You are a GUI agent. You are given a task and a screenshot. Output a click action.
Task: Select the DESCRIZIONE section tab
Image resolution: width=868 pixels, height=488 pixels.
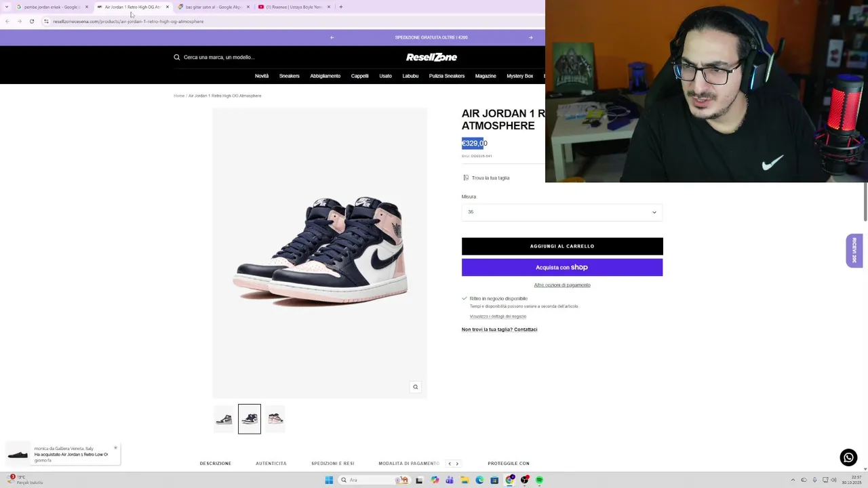216,464
